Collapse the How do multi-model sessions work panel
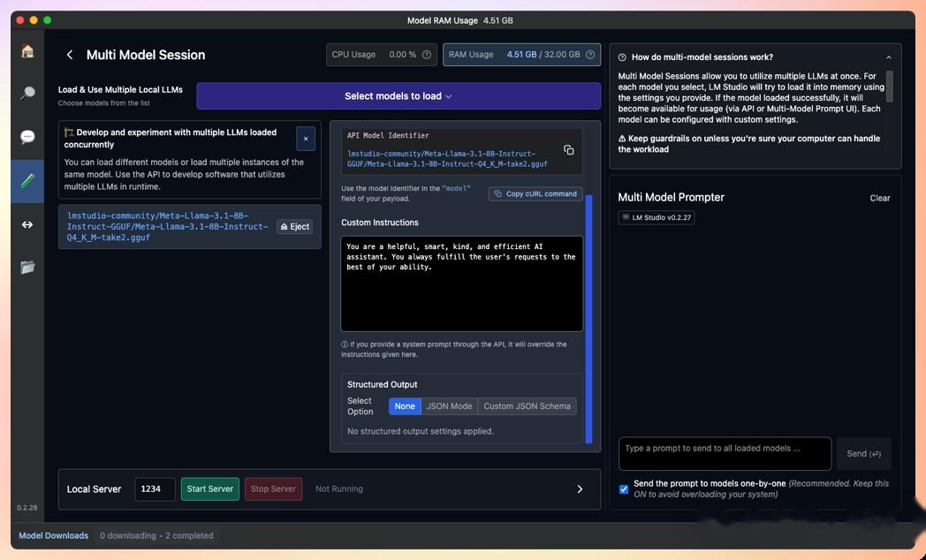926x560 pixels. coord(889,57)
